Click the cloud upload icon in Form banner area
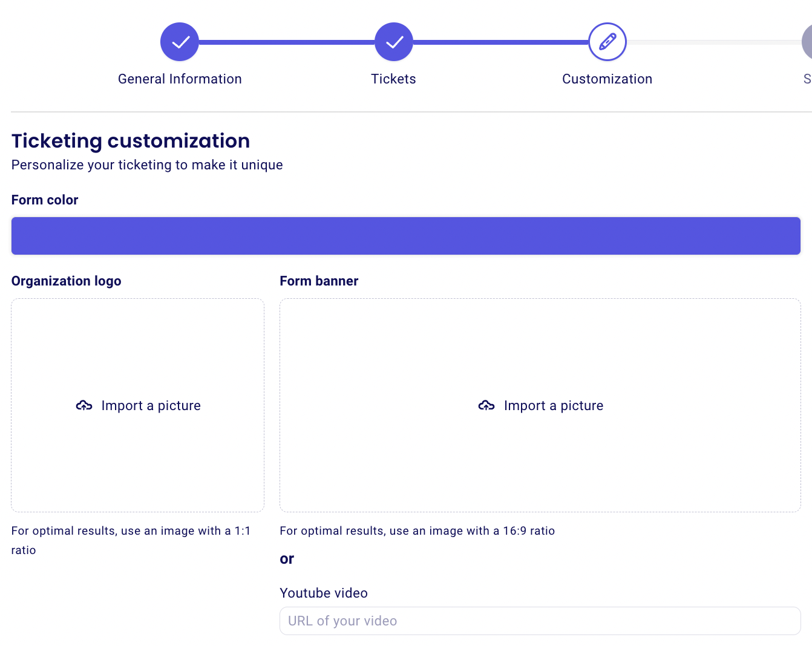 pos(486,405)
